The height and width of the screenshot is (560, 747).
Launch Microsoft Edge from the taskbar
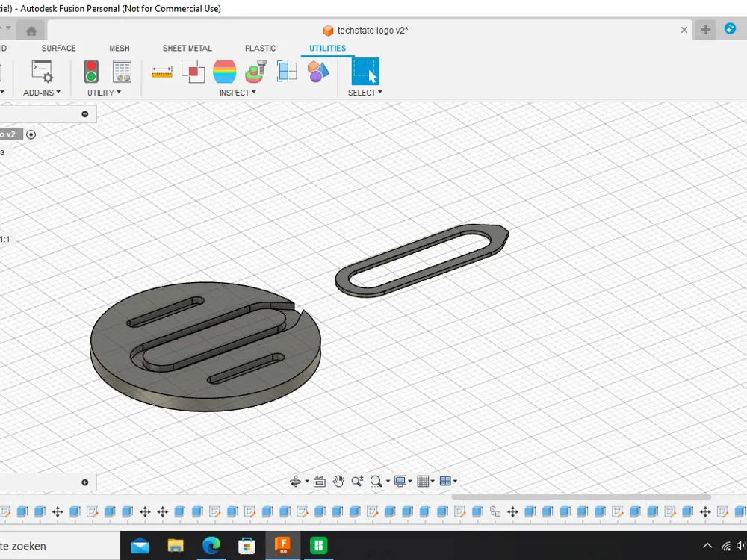coord(211,546)
